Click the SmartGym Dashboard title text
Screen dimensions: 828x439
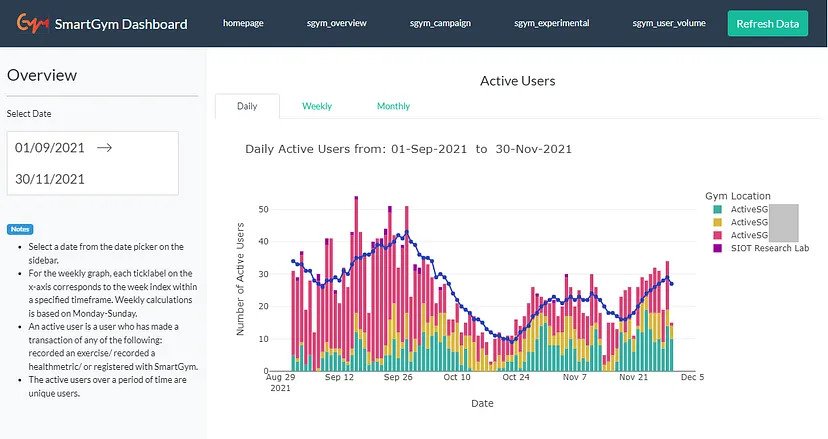coord(121,24)
